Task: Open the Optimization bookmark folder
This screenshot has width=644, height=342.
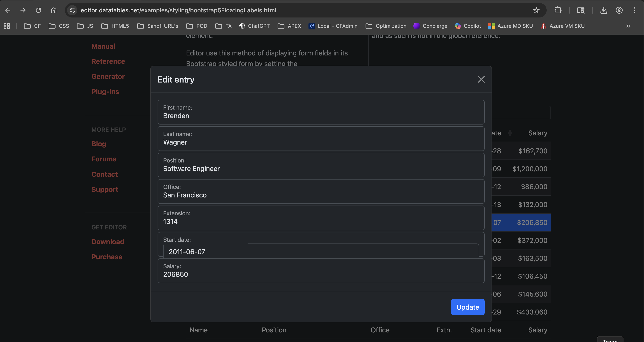Action: pos(386,26)
